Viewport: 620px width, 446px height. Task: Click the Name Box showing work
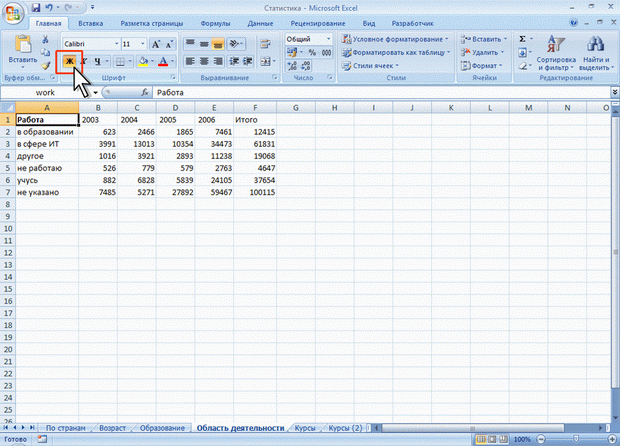(x=47, y=92)
